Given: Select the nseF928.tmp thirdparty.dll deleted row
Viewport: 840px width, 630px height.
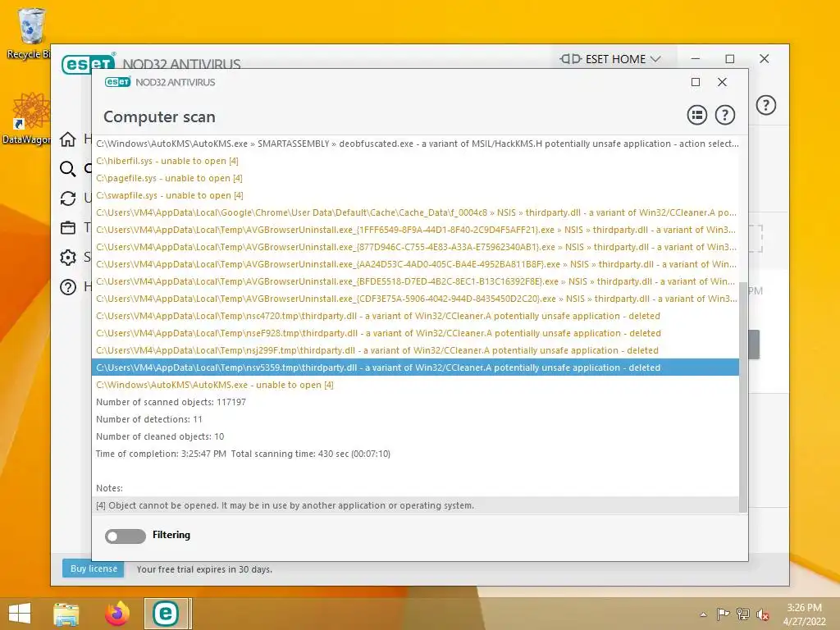Looking at the screenshot, I should pos(415,333).
